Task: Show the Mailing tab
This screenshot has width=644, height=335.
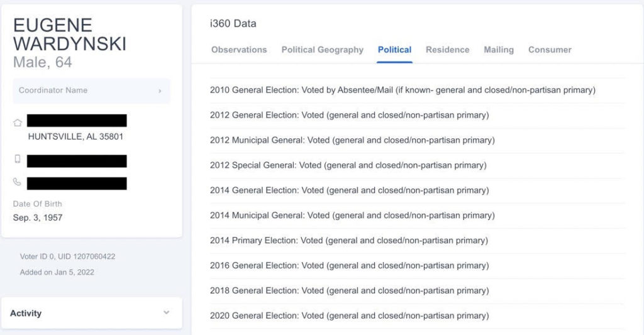Action: [498, 50]
